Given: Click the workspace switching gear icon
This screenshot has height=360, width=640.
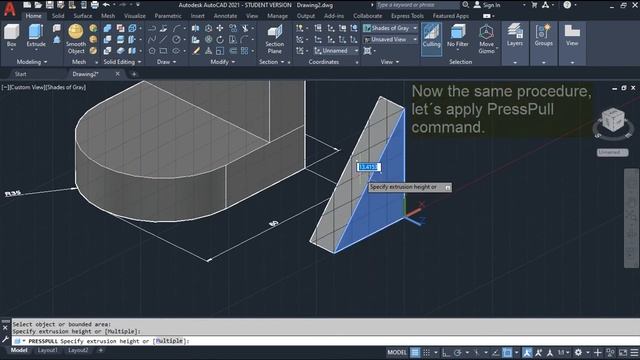Looking at the screenshot, I should 578,353.
